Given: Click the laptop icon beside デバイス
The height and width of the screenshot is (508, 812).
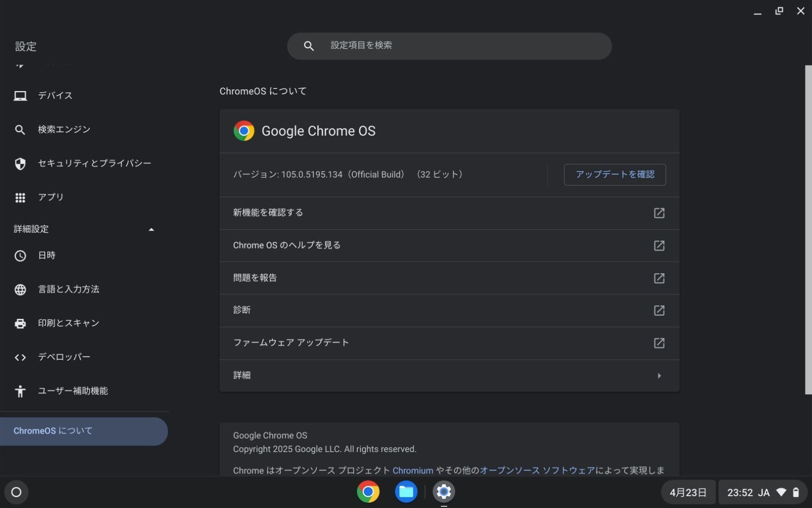Looking at the screenshot, I should tap(20, 96).
